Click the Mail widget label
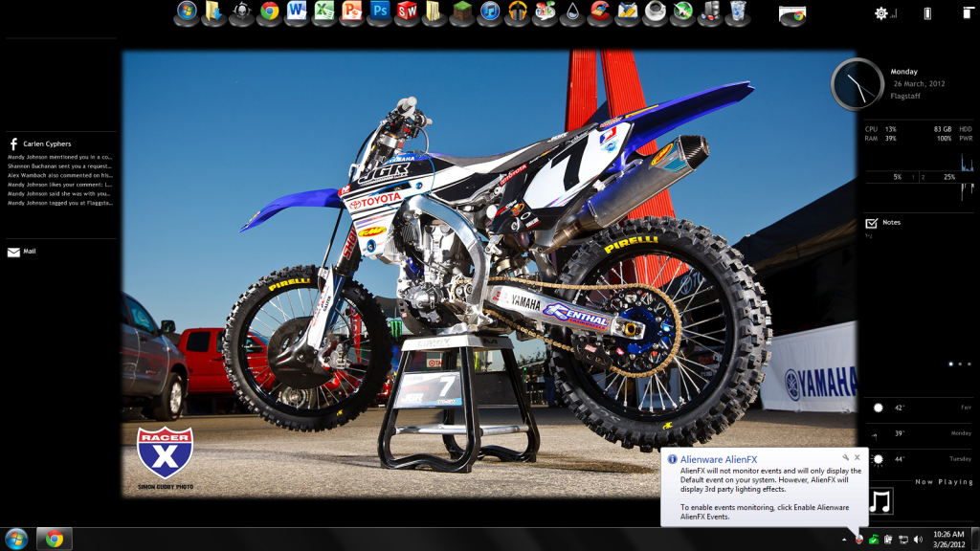This screenshot has width=980, height=551. [30, 252]
